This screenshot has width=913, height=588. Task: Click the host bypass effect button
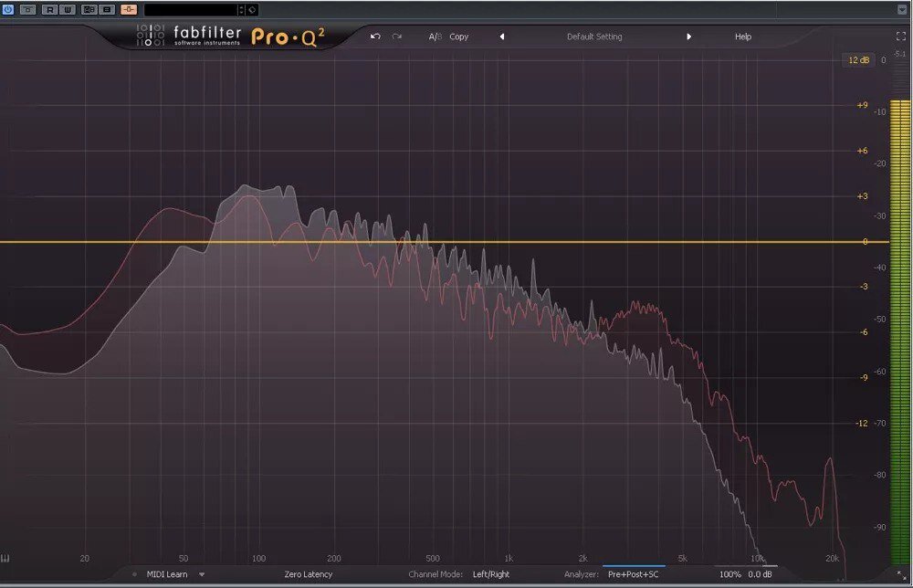tap(28, 9)
